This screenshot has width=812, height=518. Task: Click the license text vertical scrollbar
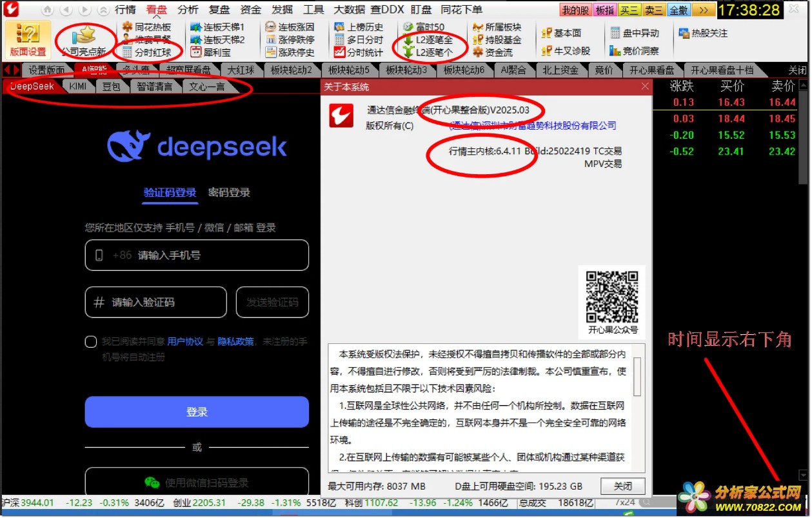click(x=637, y=377)
